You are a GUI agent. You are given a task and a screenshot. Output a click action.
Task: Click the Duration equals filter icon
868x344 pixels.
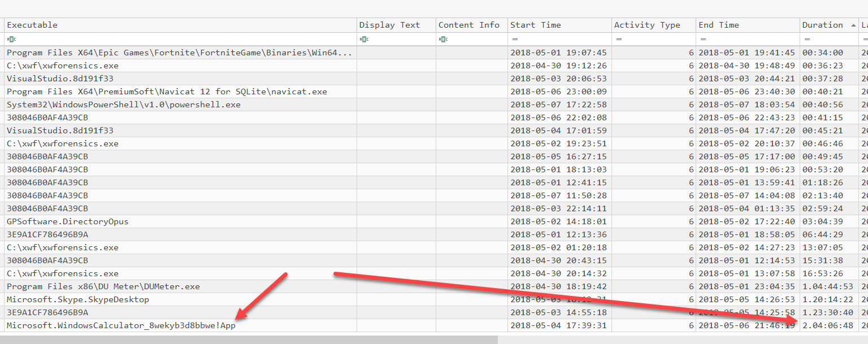[x=806, y=39]
